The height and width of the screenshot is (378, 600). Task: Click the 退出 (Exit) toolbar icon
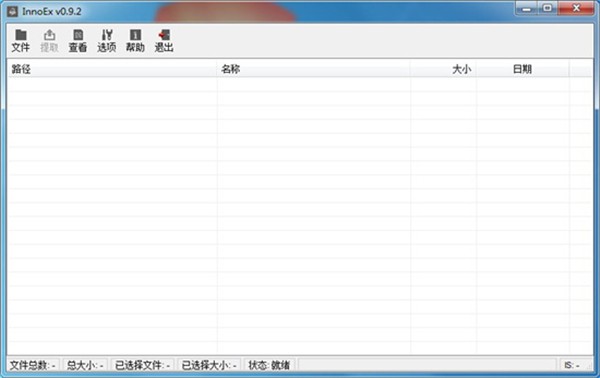tap(164, 41)
